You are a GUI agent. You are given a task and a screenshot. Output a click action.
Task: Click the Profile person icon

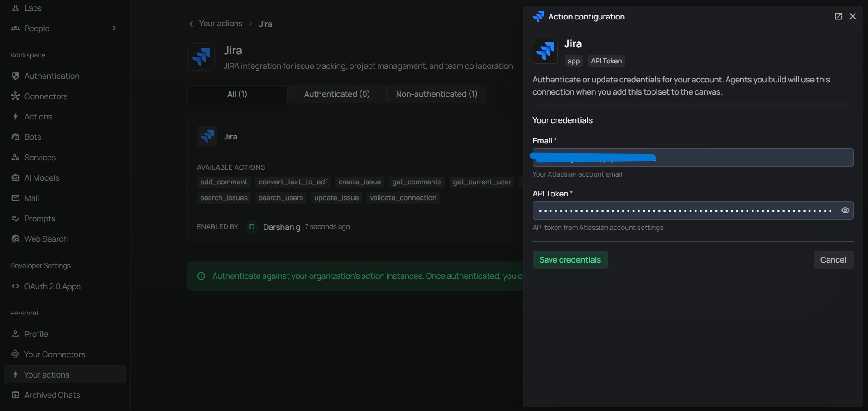[x=15, y=334]
